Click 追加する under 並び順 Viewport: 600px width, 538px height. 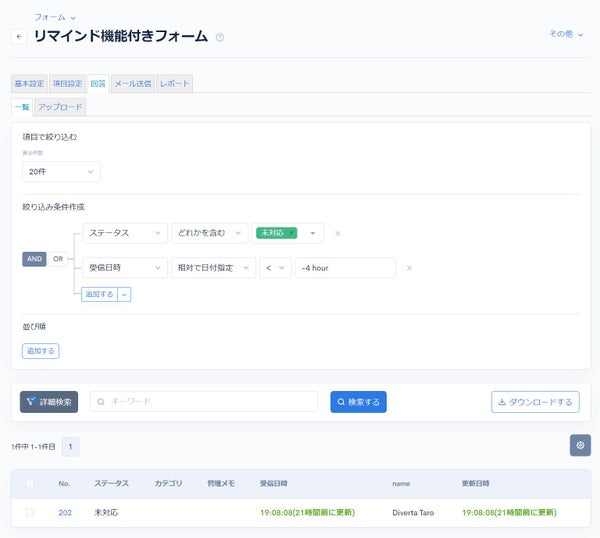41,351
